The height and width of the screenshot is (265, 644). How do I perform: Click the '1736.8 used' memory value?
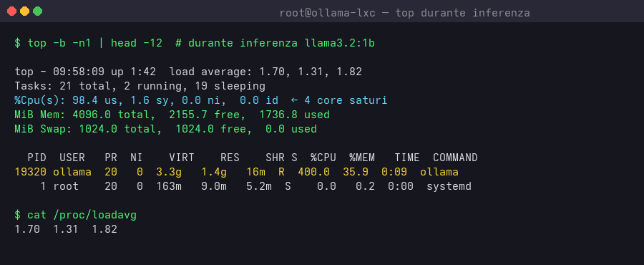coord(295,115)
